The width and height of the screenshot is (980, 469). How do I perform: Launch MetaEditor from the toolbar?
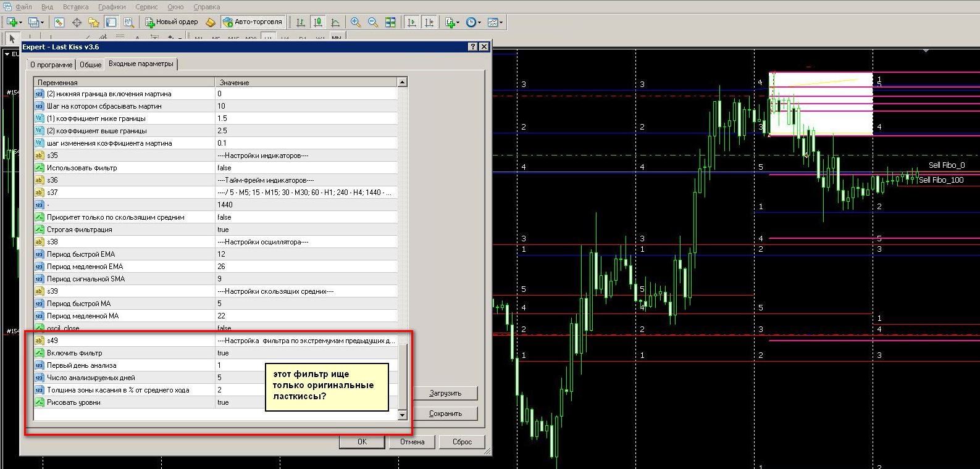coord(211,22)
